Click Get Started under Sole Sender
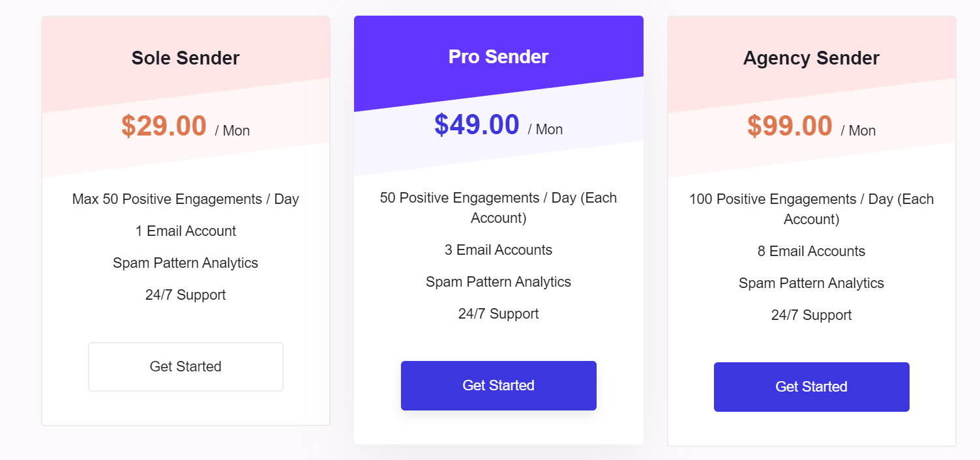The width and height of the screenshot is (980, 460). (x=185, y=367)
